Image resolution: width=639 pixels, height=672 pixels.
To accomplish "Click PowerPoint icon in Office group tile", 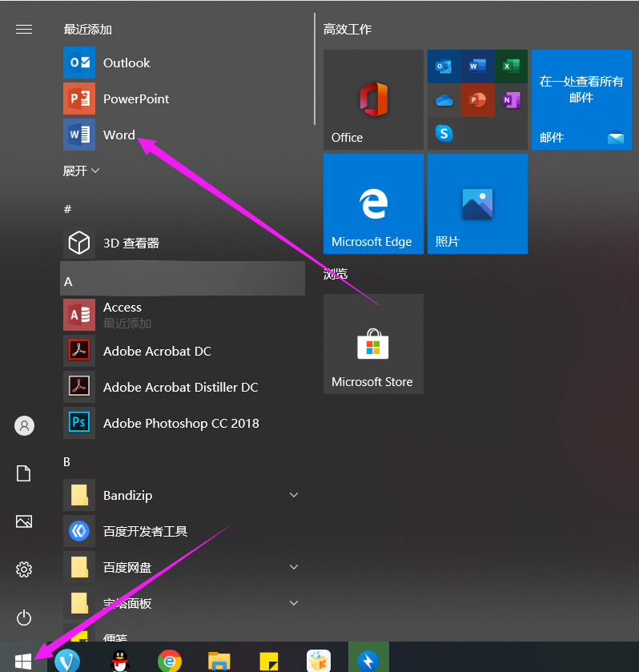I will pos(477,100).
